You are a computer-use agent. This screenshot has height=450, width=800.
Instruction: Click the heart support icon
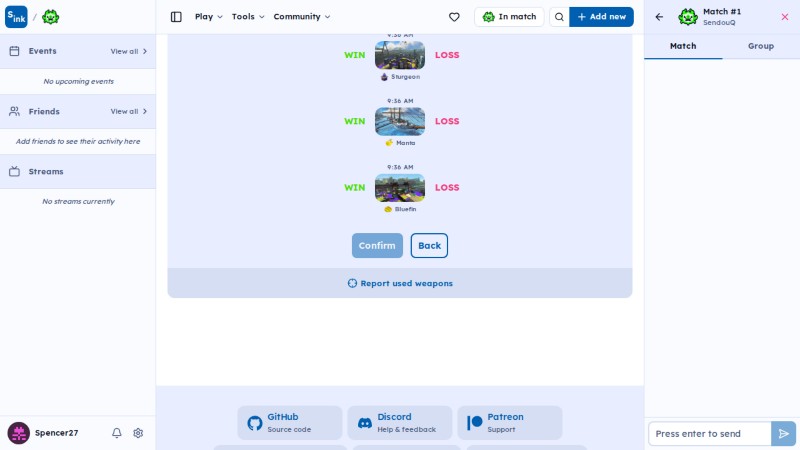point(454,17)
